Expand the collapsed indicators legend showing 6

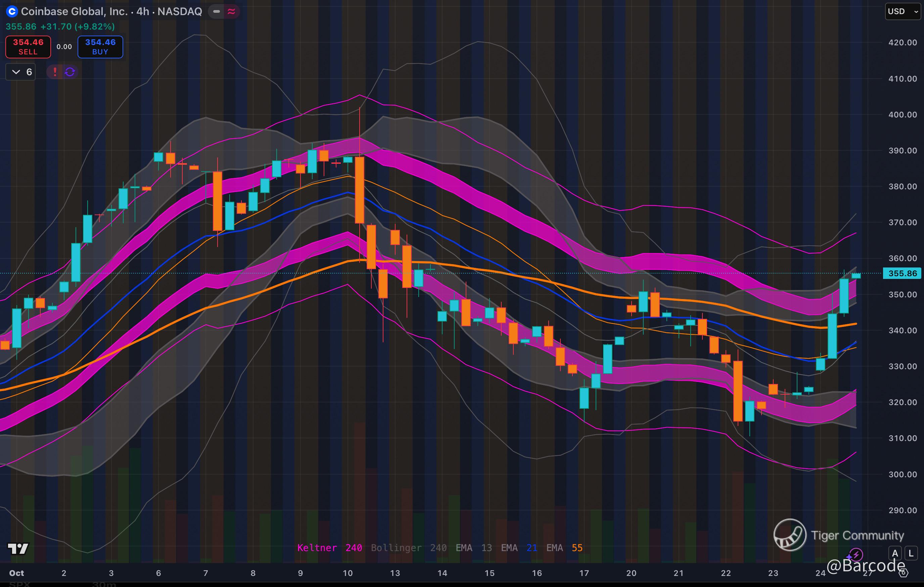tap(21, 72)
